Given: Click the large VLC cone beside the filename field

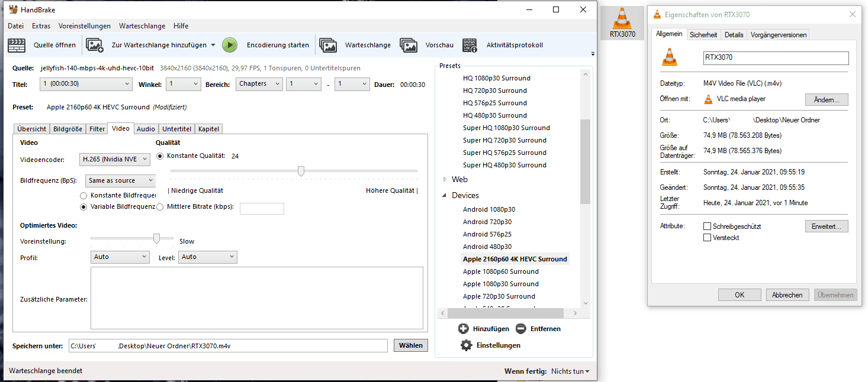Looking at the screenshot, I should point(670,57).
